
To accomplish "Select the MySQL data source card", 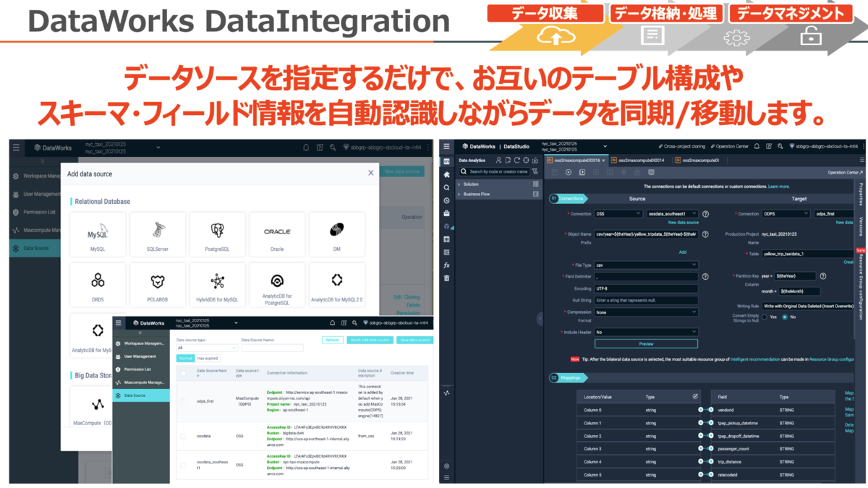I will [x=98, y=235].
